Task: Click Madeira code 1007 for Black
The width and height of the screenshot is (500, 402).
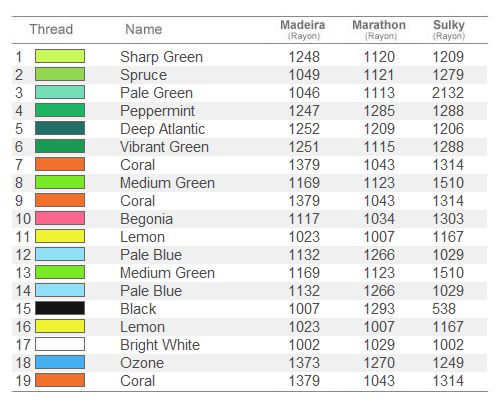Action: point(304,309)
